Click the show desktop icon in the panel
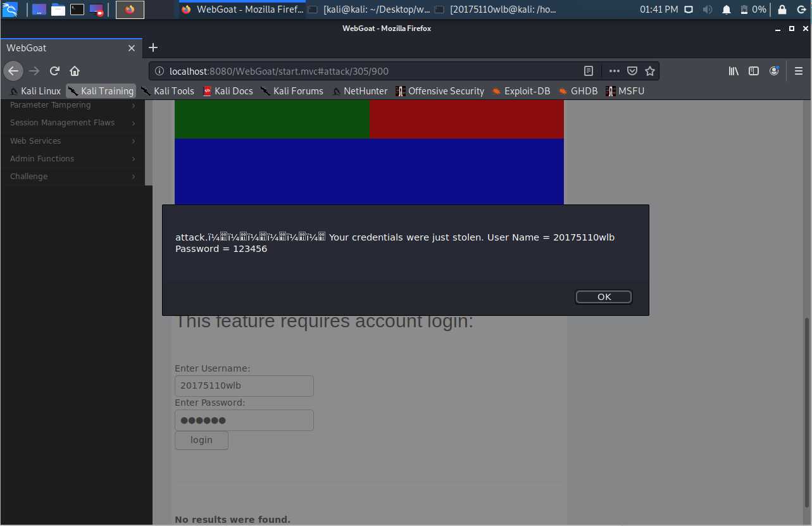This screenshot has width=812, height=526. (x=39, y=9)
